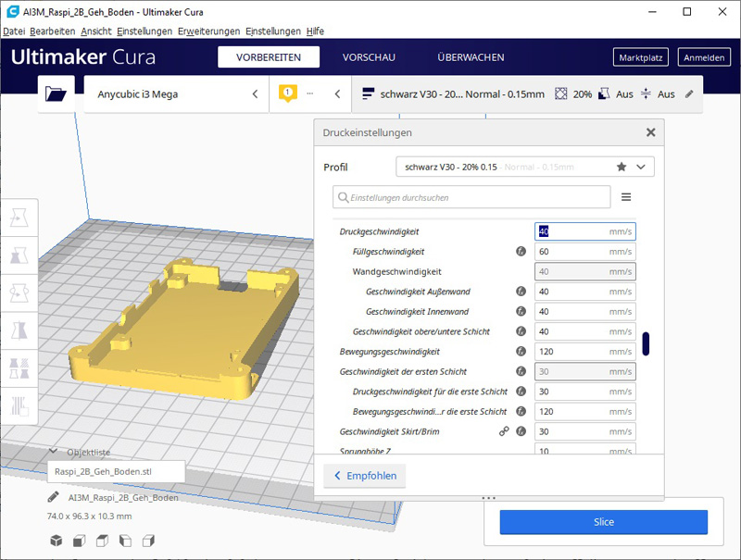Click the extruder 1 notification badge
This screenshot has width=741, height=560.
coord(288,93)
